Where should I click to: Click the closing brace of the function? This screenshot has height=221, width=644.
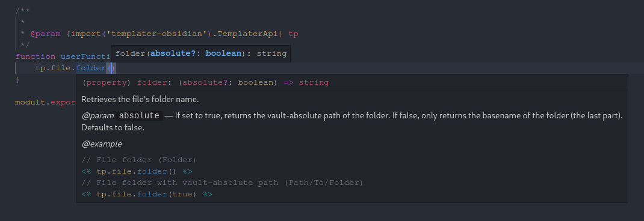pos(17,79)
